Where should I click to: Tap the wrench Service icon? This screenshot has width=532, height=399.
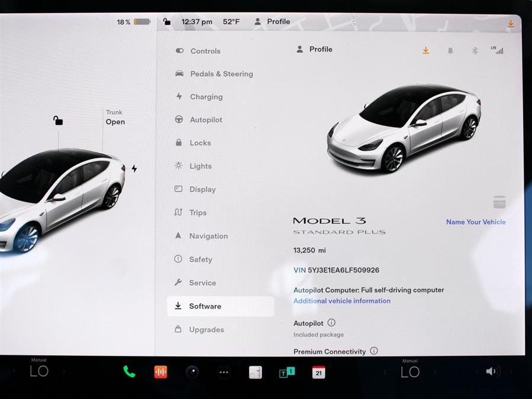click(178, 282)
